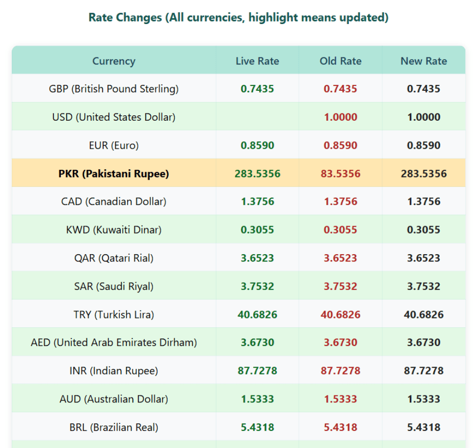Click the New Rate column header
The image size is (476, 448).
(423, 61)
